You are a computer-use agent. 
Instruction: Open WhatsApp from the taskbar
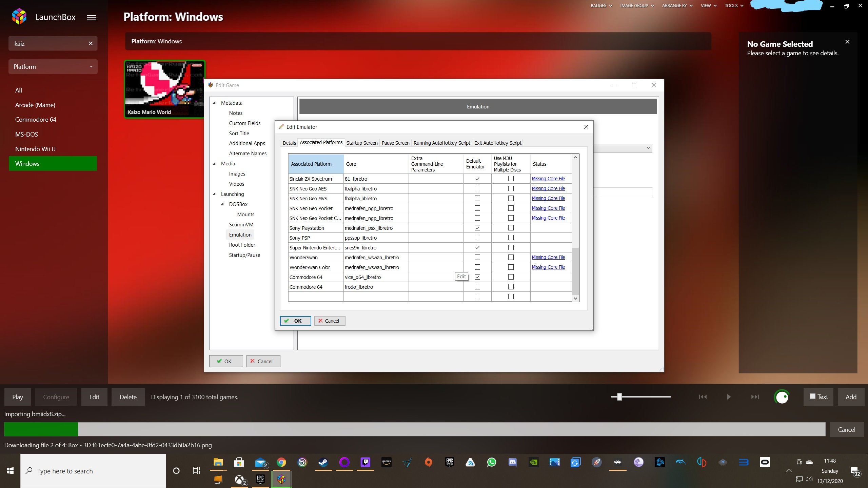[x=491, y=462]
